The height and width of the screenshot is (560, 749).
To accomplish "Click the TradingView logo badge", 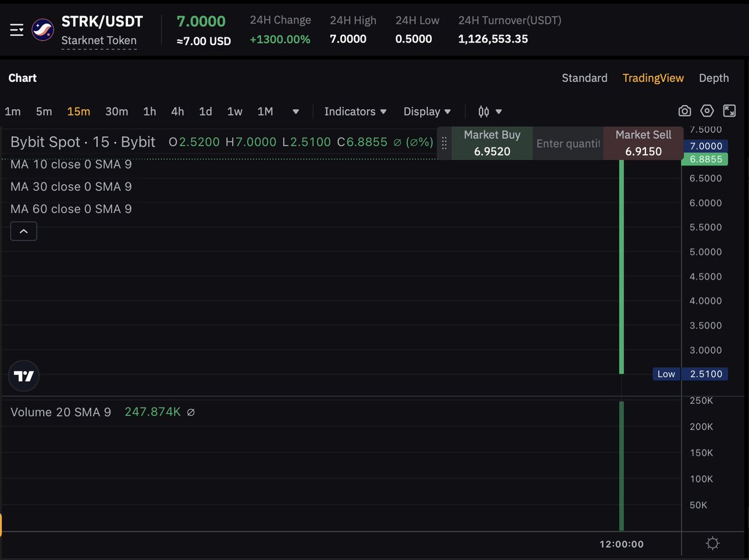I will tap(24, 376).
